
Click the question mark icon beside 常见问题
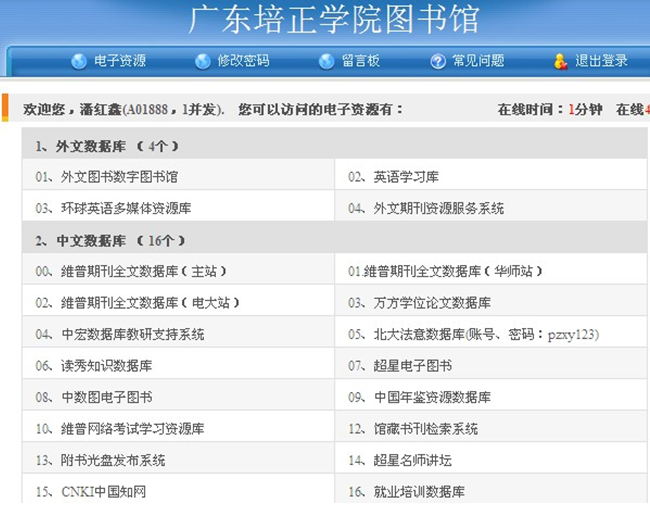[x=438, y=61]
